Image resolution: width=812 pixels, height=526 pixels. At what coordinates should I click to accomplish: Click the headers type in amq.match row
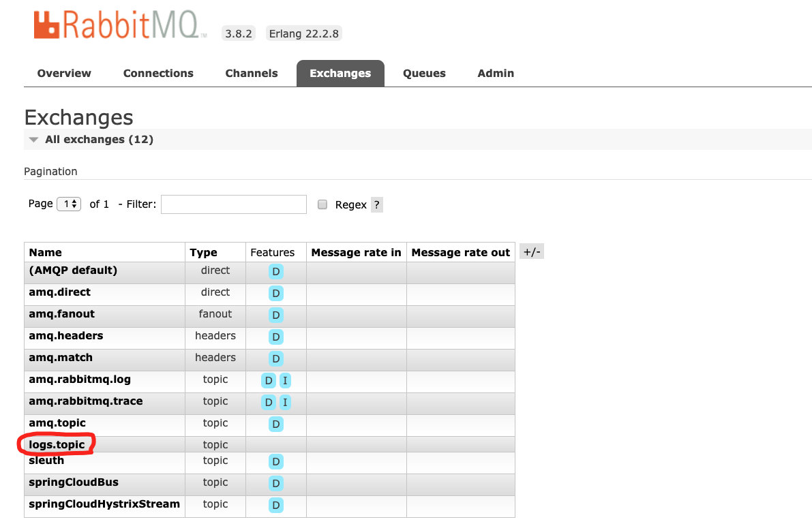(x=215, y=357)
